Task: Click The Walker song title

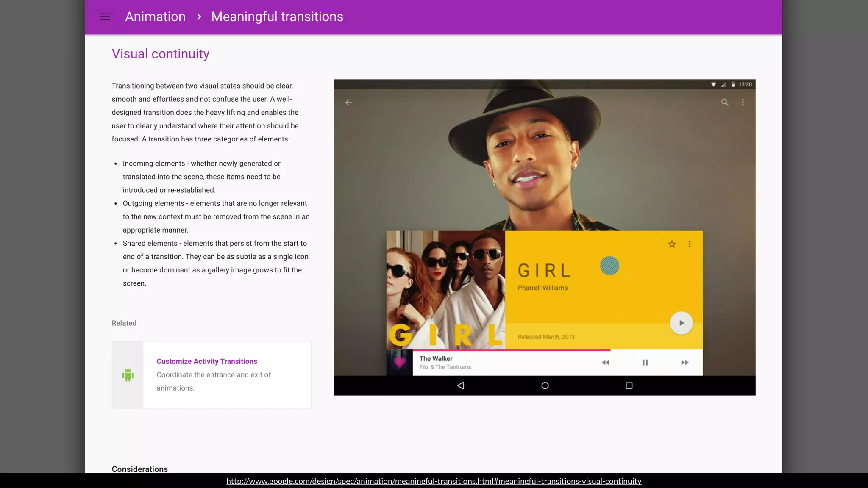Action: [436, 358]
